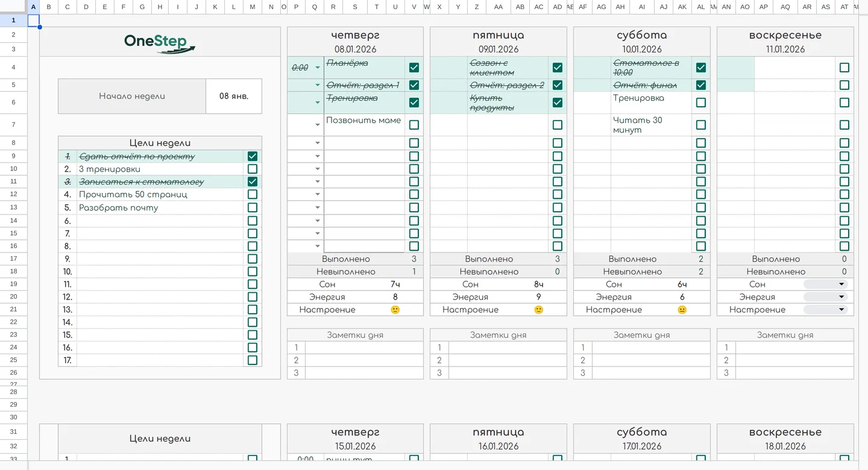This screenshot has height=470, width=868.
Task: Select row 19 header
Action: tap(14, 284)
